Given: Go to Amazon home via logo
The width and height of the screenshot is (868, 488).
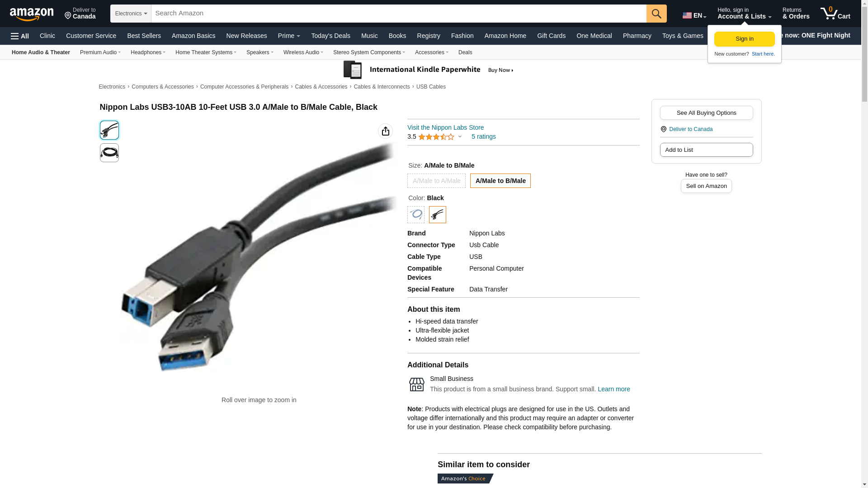Looking at the screenshot, I should [x=32, y=14].
